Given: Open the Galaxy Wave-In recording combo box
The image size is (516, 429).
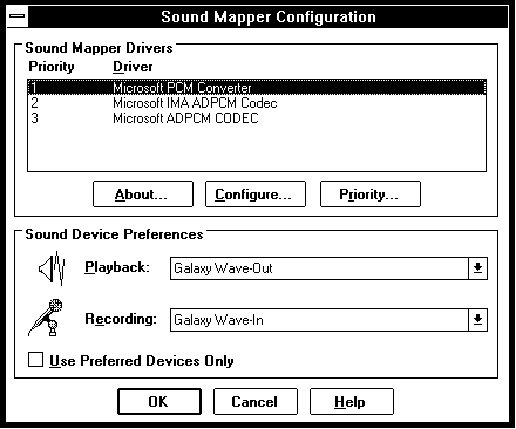Looking at the screenshot, I should tap(329, 320).
